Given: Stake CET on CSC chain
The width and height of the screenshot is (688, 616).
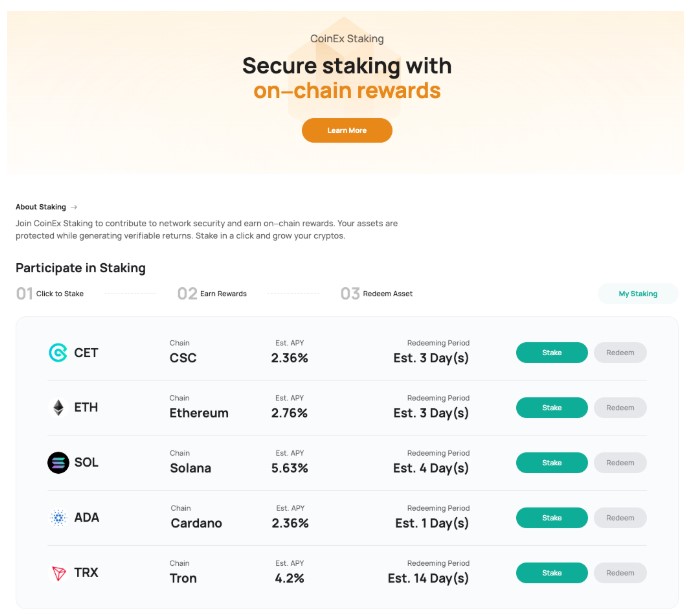Looking at the screenshot, I should tap(552, 352).
